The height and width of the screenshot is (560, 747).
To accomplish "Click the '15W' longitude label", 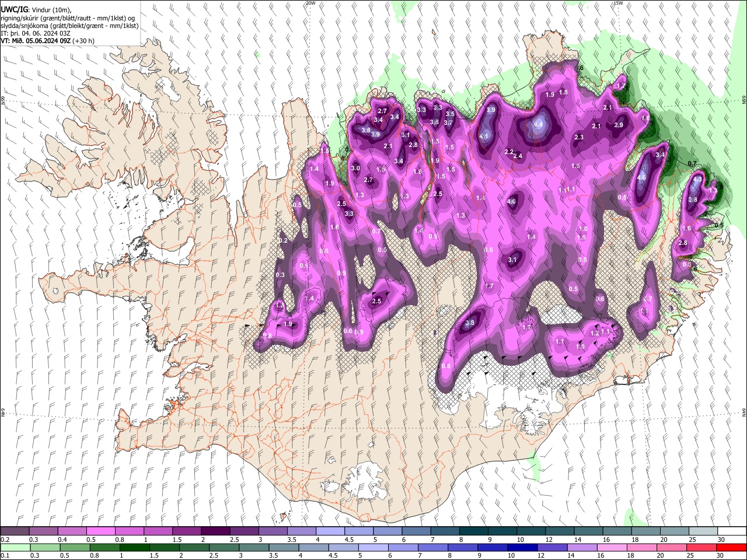I will pyautogui.click(x=618, y=3).
